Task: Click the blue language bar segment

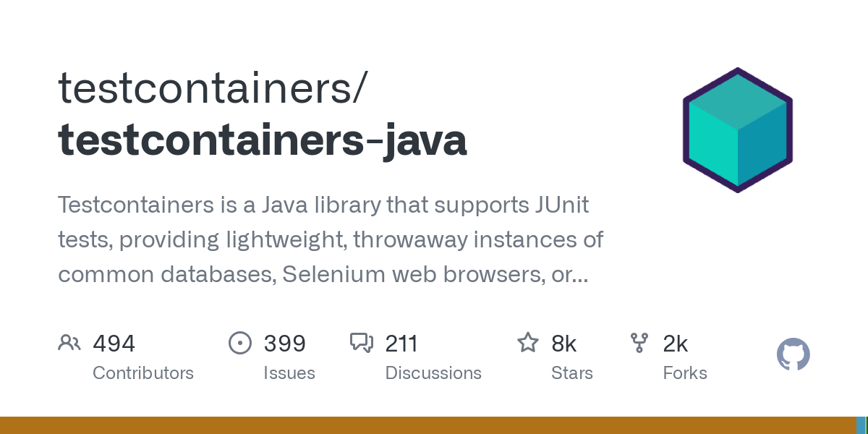Action: coord(860,425)
